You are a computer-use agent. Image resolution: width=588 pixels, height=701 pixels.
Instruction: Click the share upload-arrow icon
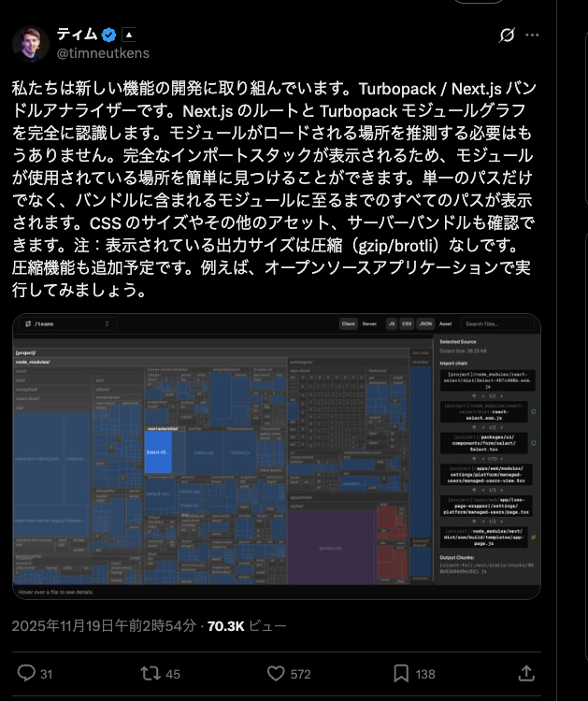(526, 673)
